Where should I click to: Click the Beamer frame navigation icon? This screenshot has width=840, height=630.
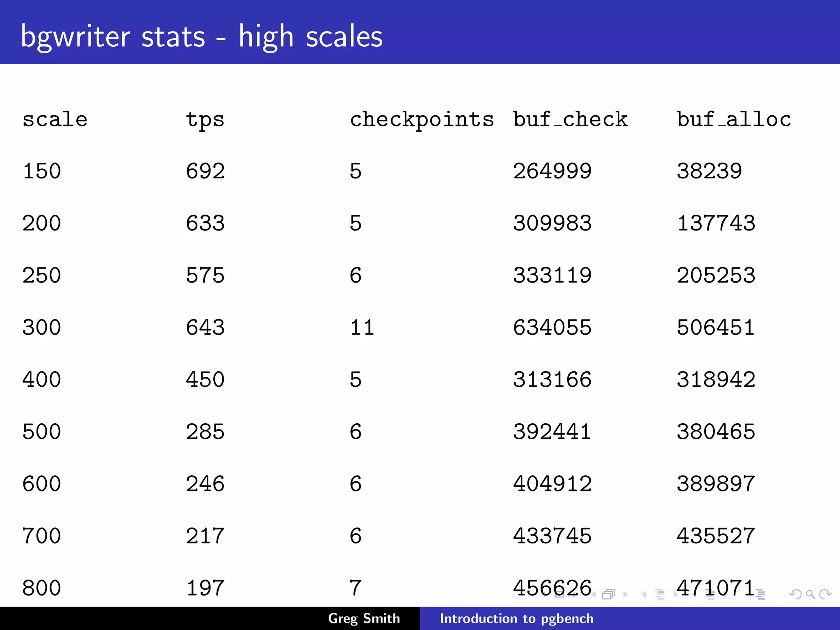coord(609,594)
